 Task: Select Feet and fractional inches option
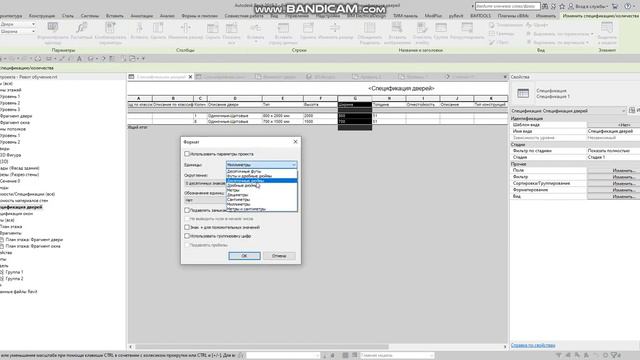coord(262,176)
